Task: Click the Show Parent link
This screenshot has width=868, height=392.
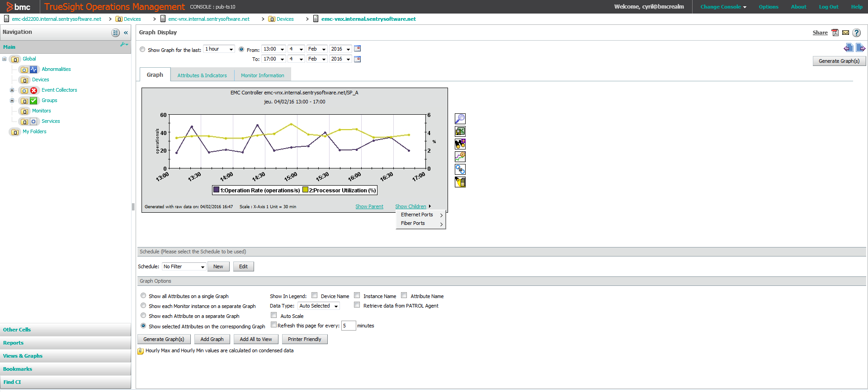Action: tap(369, 206)
